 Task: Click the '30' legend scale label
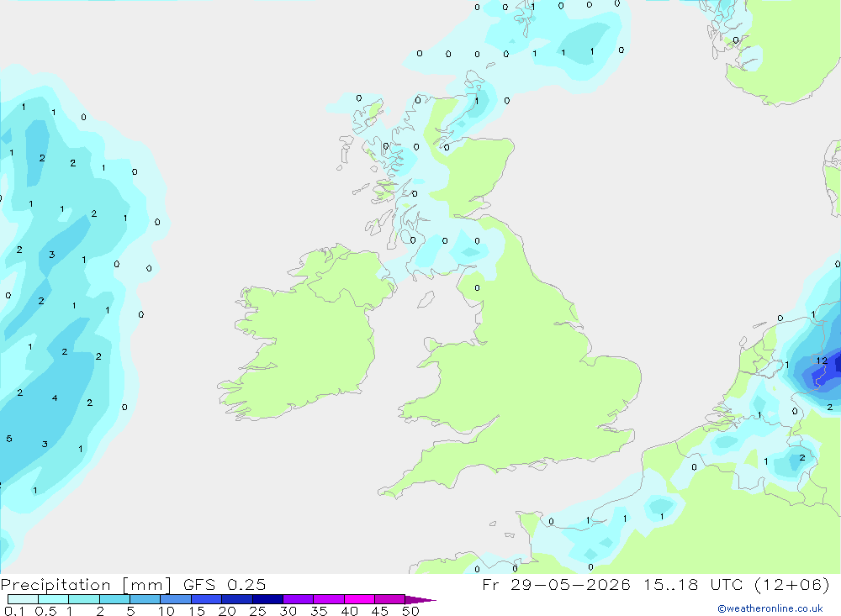pyautogui.click(x=288, y=611)
